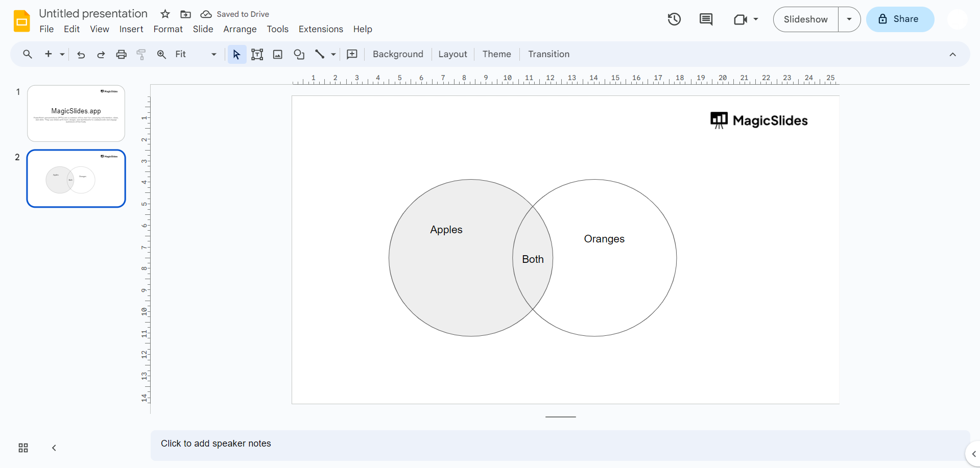Open the Arrange menu
This screenshot has height=468, width=980.
pos(240,29)
